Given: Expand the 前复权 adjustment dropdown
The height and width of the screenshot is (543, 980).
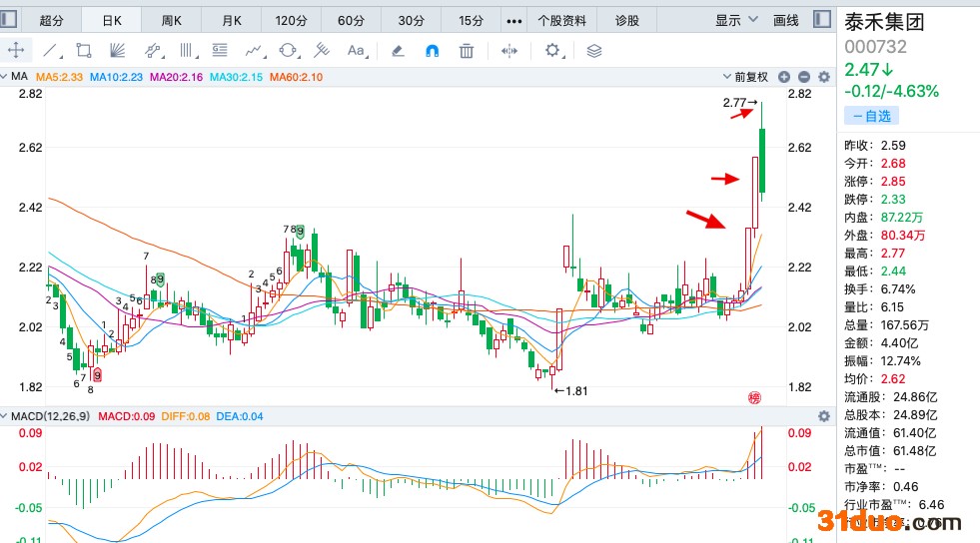Looking at the screenshot, I should click(750, 77).
